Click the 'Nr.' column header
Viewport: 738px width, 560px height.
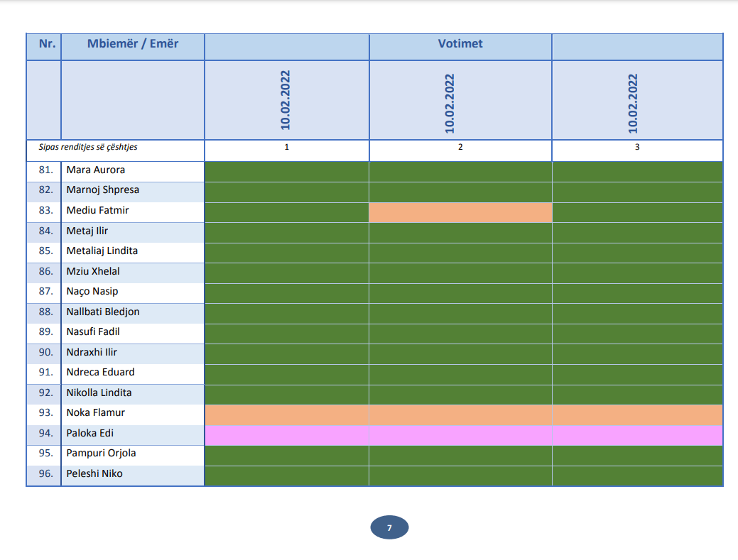[48, 44]
